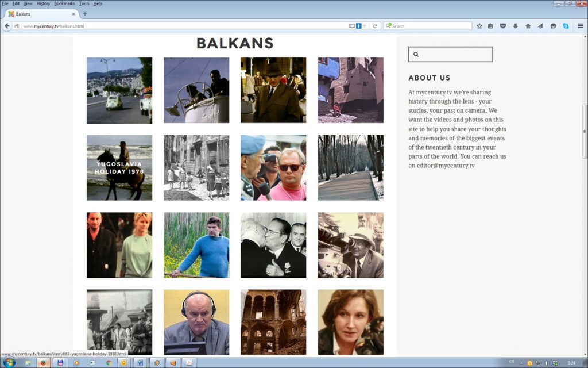Expand the address bar history dropdown arrow

pos(366,26)
